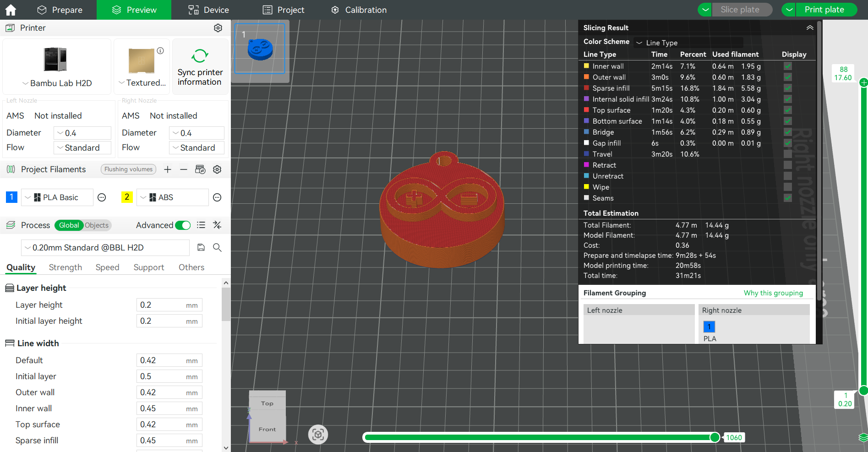868x452 pixels.
Task: Toggle Outer wall display checkbox
Action: click(788, 77)
